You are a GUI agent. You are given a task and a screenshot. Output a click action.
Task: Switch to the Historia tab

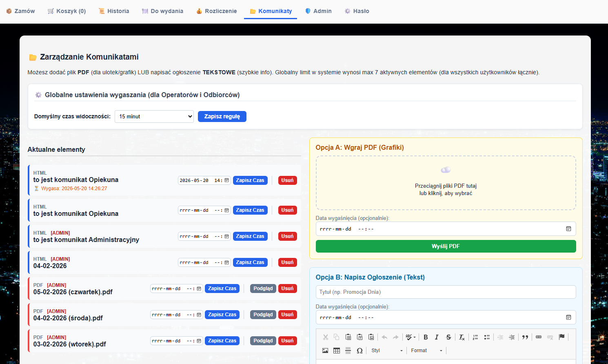point(114,11)
